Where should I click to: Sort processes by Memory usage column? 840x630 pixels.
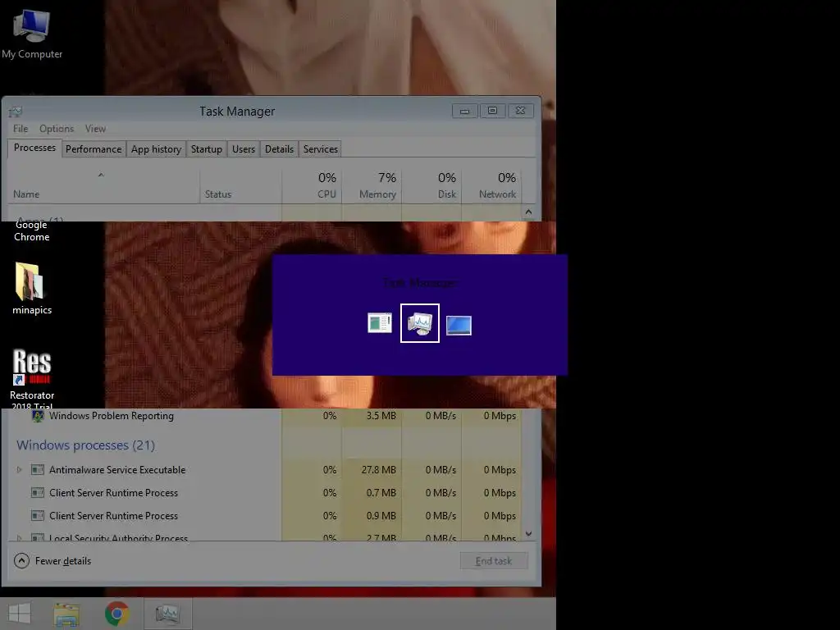372,186
